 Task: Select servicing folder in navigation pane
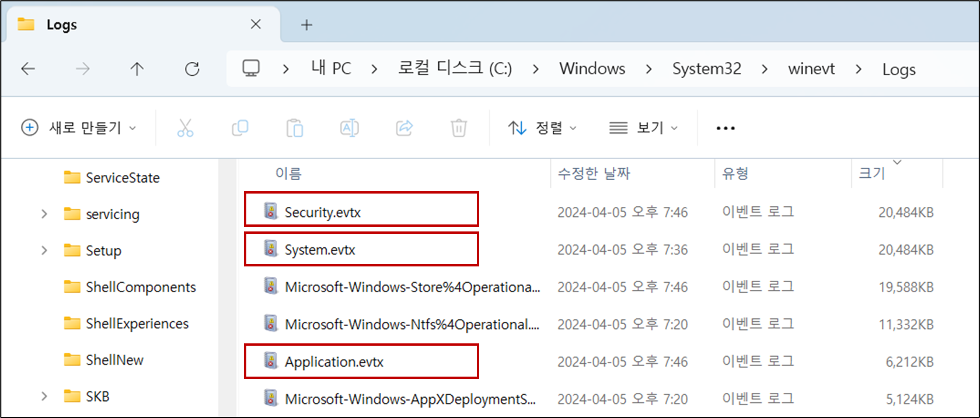click(x=113, y=215)
